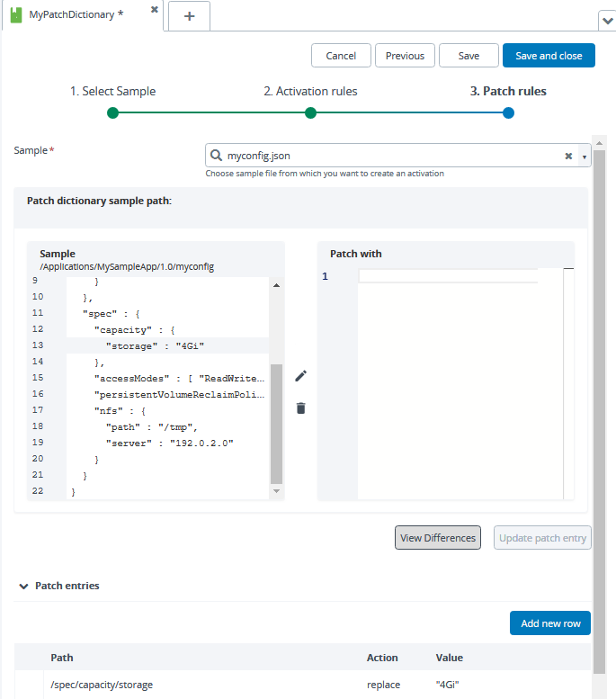Click the /spec/capacity/storage path cell
Screen dimensions: 616x699
[102, 685]
